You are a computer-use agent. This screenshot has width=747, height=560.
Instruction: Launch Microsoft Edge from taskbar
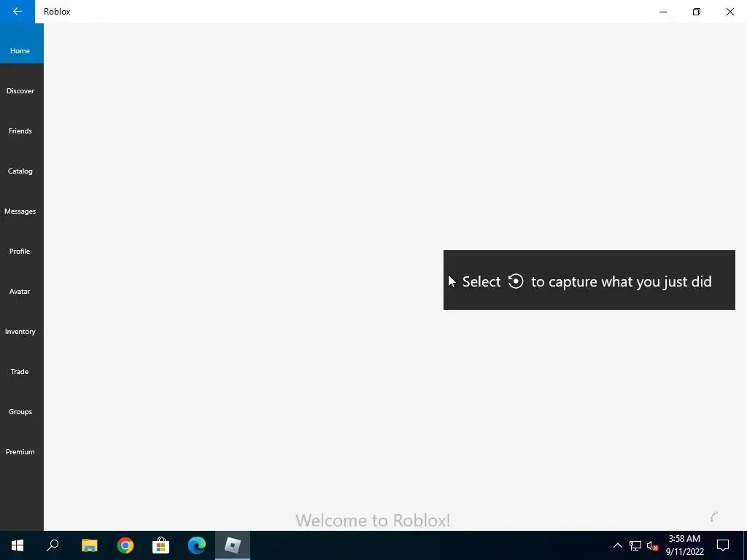[x=197, y=545]
